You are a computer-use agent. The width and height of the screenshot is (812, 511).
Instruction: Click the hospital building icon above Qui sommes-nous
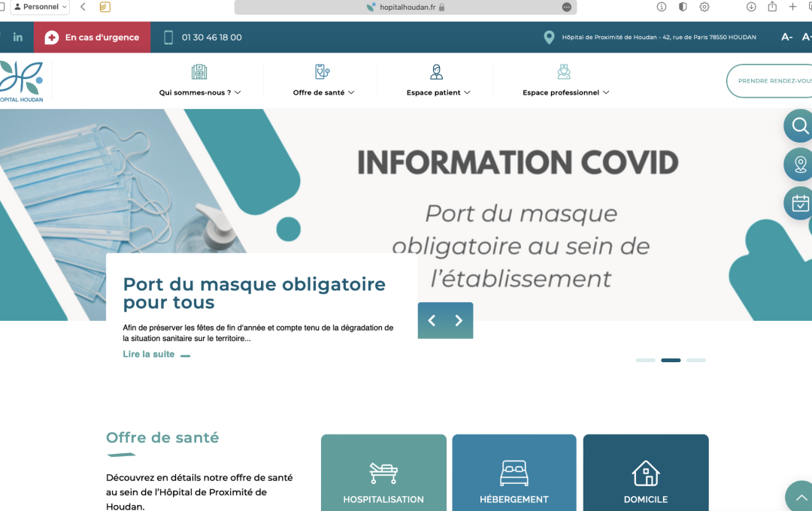[x=198, y=71]
